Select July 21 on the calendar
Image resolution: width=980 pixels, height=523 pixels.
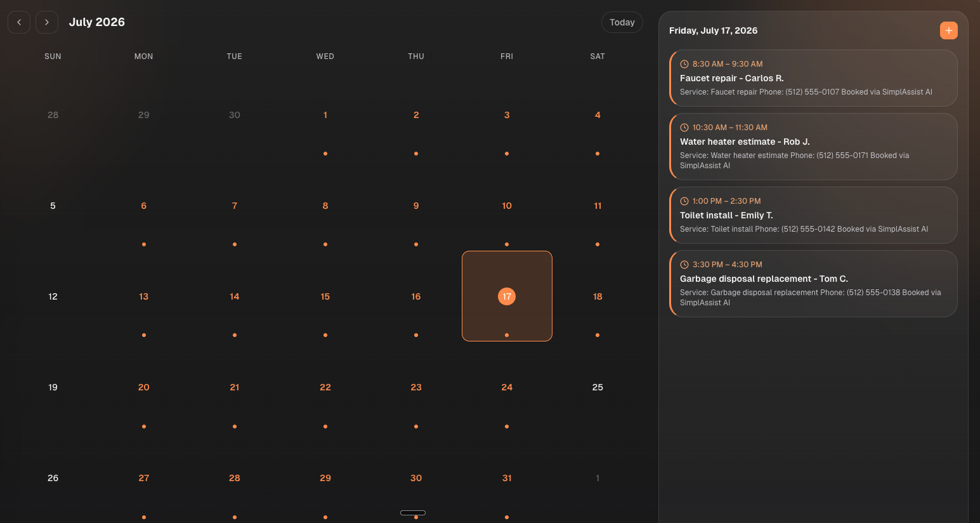coord(235,387)
